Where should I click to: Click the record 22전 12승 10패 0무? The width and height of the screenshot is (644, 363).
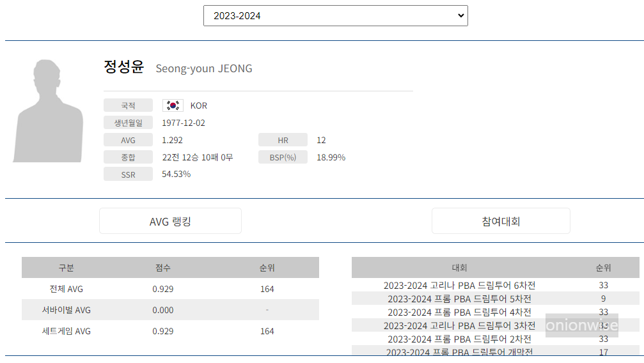pos(197,157)
